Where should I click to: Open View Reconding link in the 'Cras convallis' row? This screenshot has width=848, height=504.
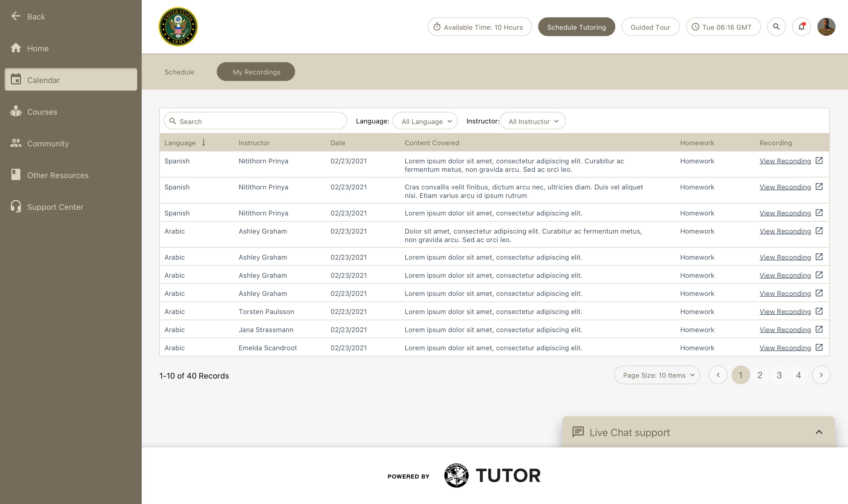pyautogui.click(x=785, y=187)
